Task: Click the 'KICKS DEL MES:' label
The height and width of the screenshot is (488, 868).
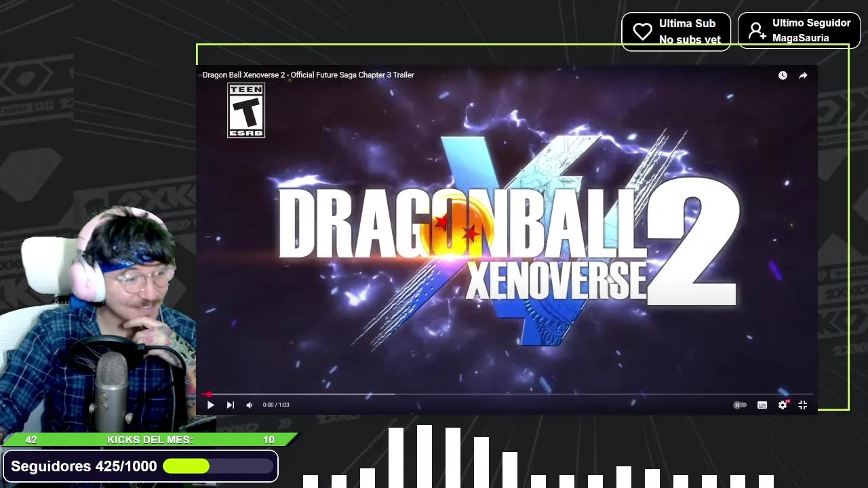Action: coord(150,440)
